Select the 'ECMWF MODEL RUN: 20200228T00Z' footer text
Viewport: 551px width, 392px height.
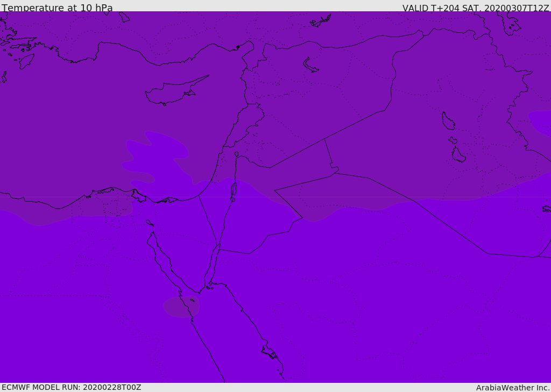(x=72, y=387)
